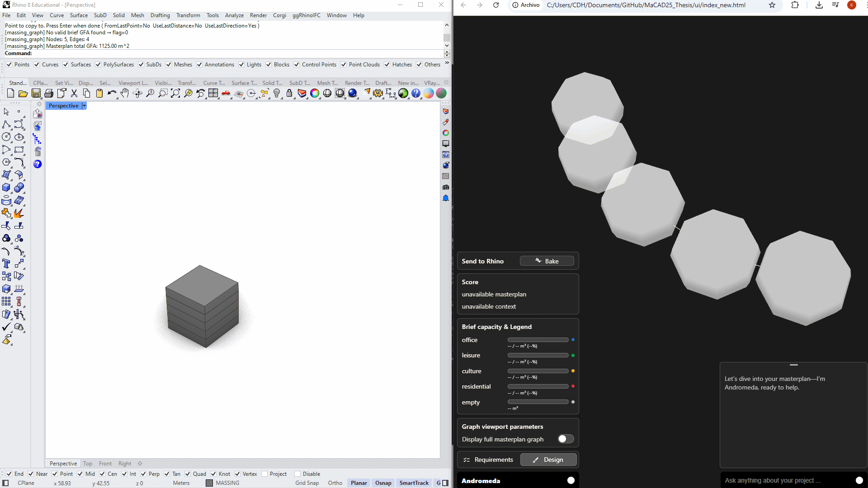Open the Analyze menu
The image size is (868, 488).
pos(234,15)
